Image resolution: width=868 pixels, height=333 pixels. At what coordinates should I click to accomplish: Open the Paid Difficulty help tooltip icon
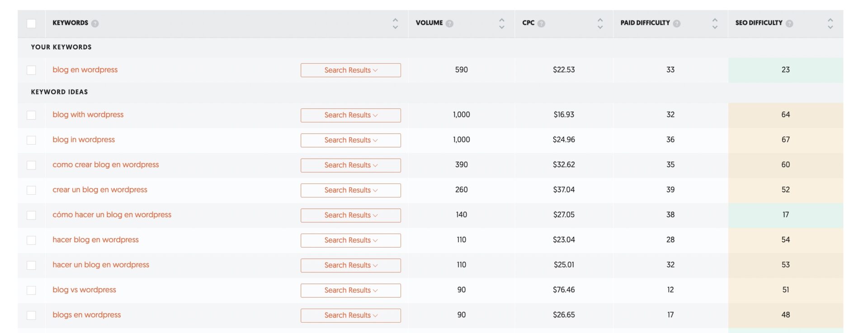677,23
